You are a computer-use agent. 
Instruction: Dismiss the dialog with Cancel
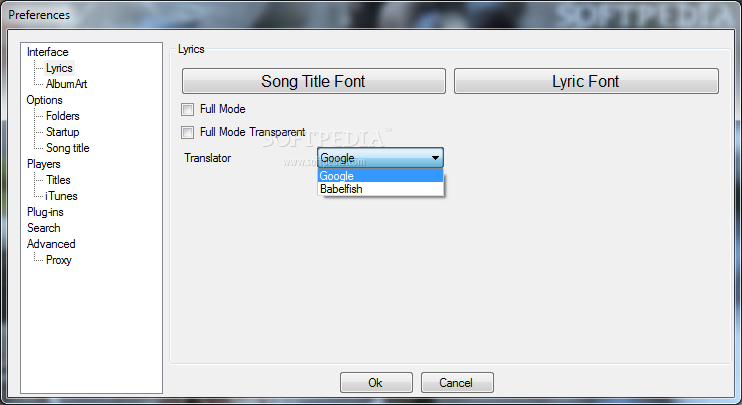point(457,382)
